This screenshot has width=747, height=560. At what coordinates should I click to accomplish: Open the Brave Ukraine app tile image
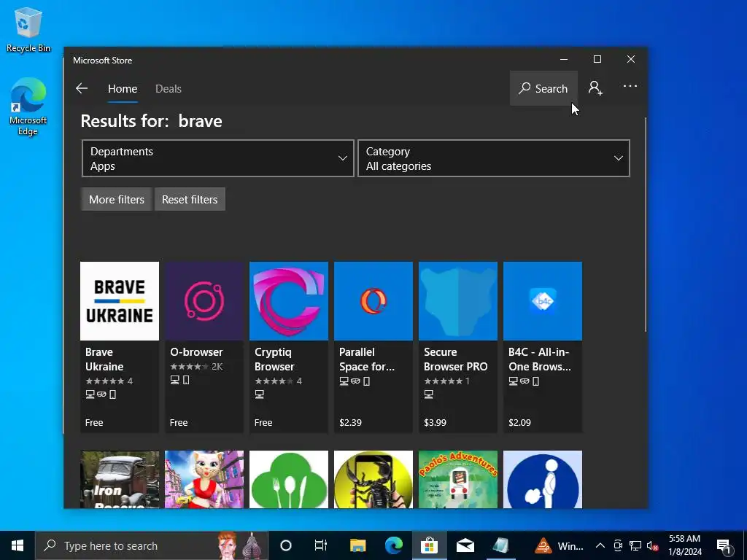pyautogui.click(x=120, y=301)
